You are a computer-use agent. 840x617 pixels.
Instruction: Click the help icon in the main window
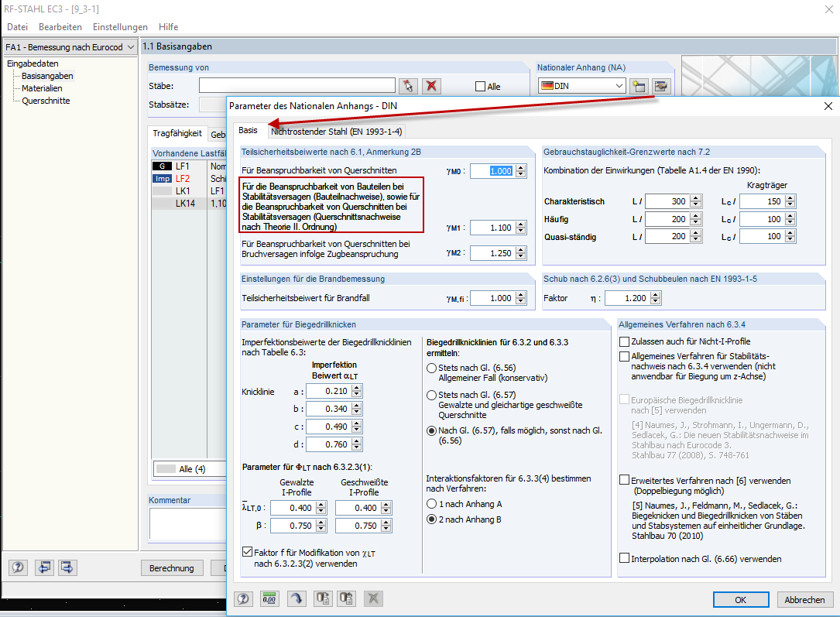click(18, 567)
